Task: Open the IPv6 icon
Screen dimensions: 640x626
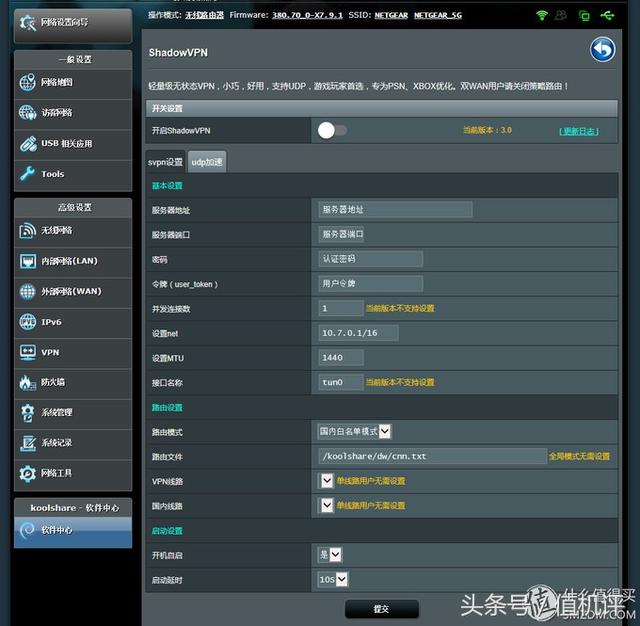Action: (28, 322)
